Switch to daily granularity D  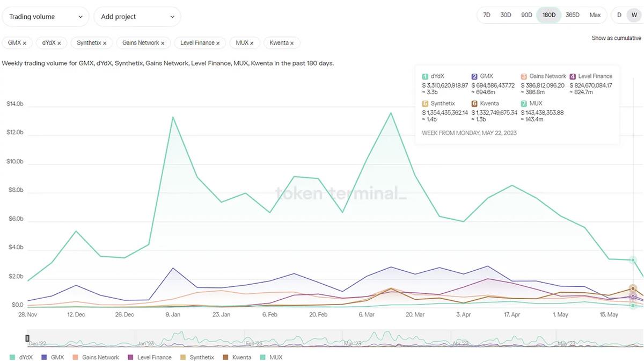pos(619,15)
